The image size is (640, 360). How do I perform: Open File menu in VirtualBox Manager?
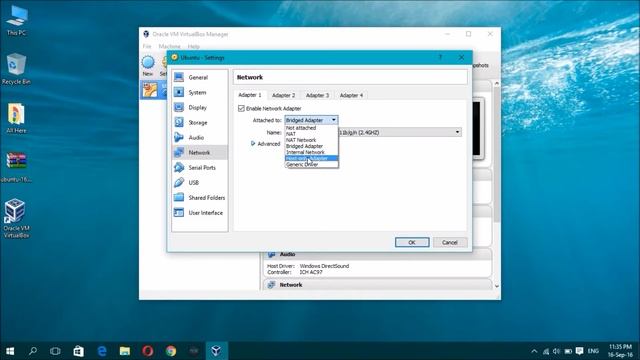click(147, 47)
